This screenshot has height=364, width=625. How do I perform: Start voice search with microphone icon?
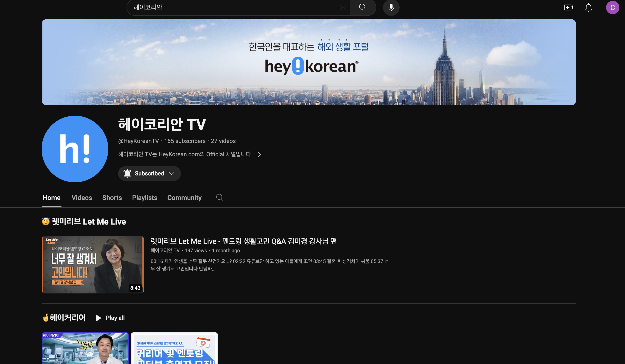click(x=391, y=7)
